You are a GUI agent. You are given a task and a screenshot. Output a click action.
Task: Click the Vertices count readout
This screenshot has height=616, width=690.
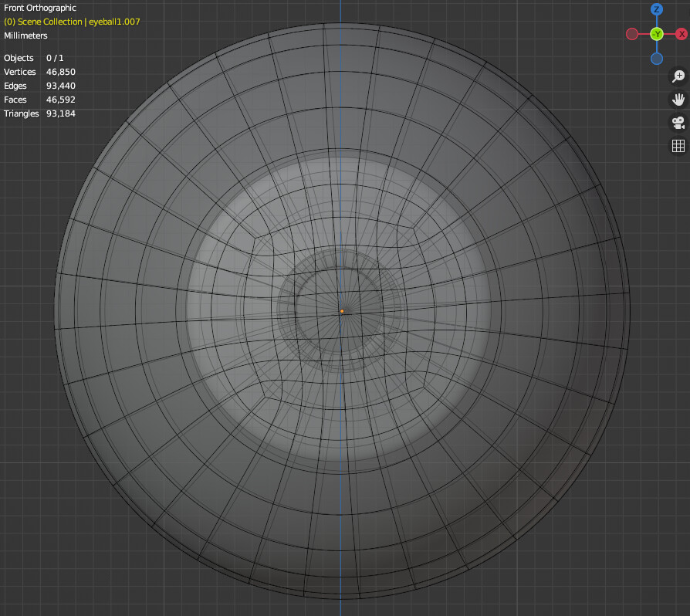click(39, 72)
